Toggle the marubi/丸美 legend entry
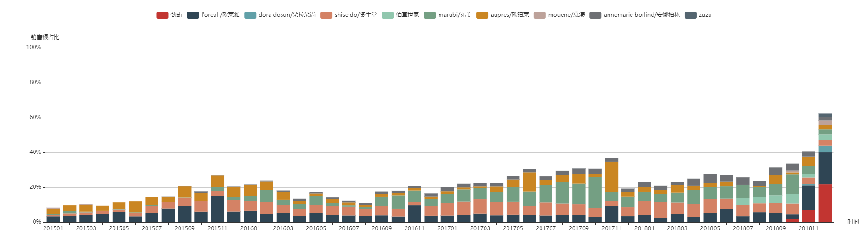The image size is (868, 239). click(448, 15)
